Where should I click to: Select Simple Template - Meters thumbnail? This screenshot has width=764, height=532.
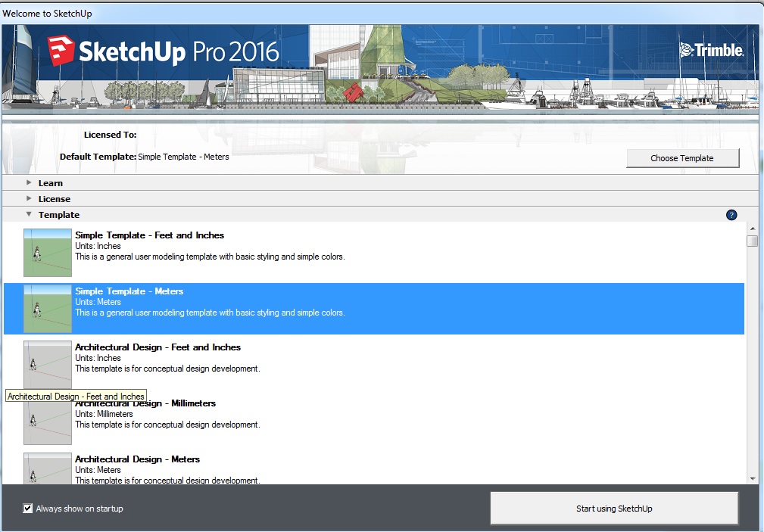click(48, 309)
